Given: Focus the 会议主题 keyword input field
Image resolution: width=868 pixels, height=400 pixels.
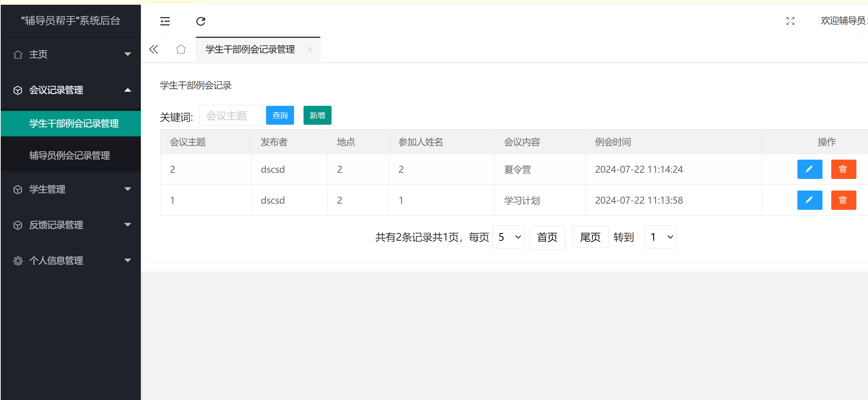Looking at the screenshot, I should [x=231, y=115].
